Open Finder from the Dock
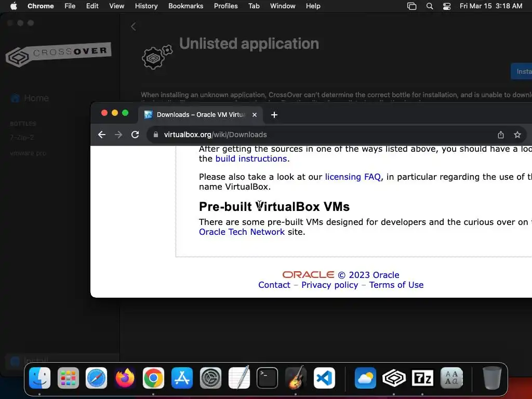 [x=39, y=378]
